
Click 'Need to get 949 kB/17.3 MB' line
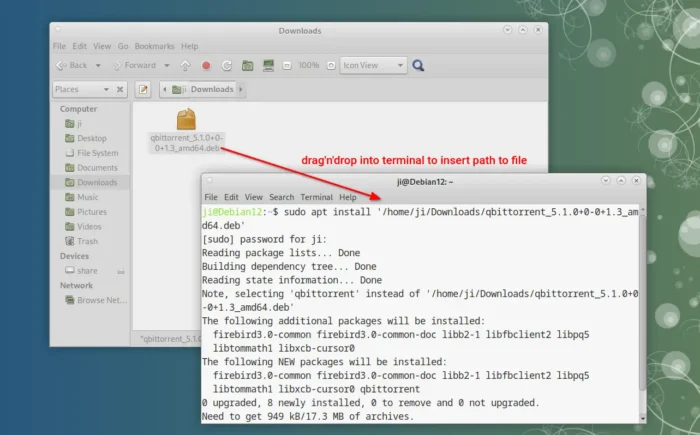[x=308, y=416]
